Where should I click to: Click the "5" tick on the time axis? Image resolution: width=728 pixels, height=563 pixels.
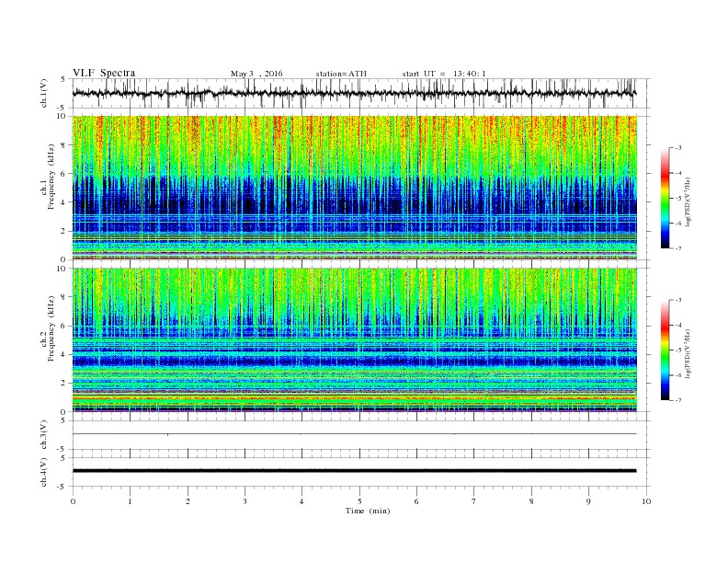tap(359, 501)
